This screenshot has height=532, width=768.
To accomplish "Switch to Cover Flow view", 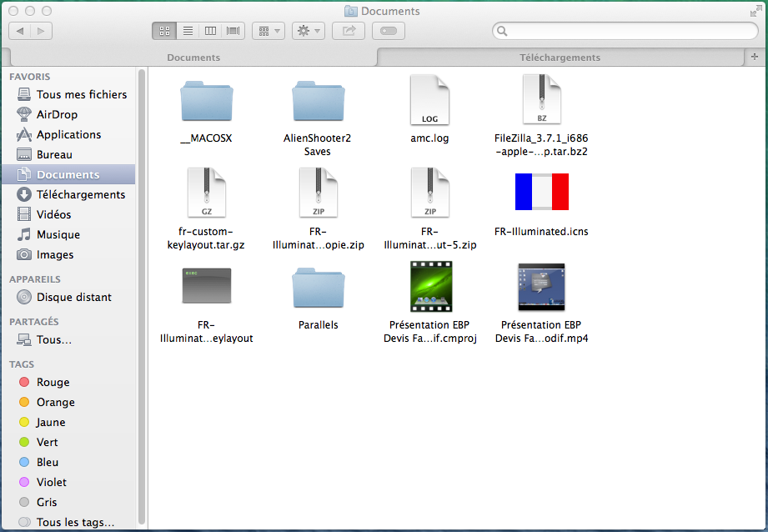I will 233,31.
